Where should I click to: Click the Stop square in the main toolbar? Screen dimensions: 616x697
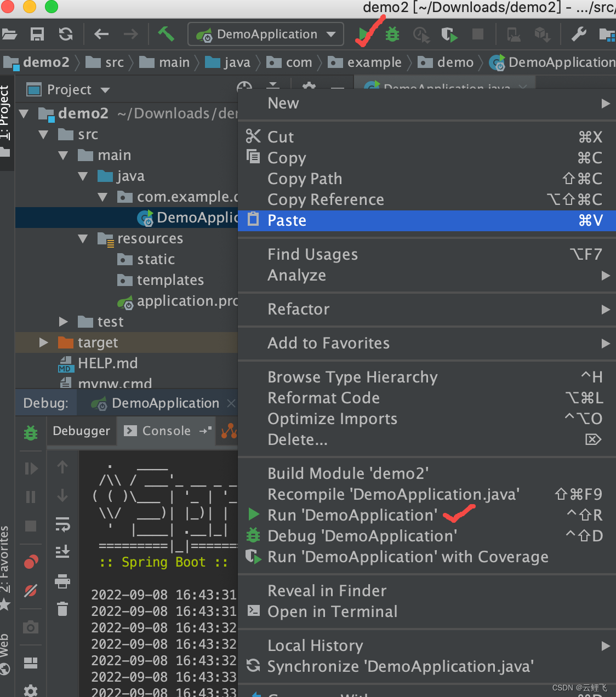pos(478,35)
